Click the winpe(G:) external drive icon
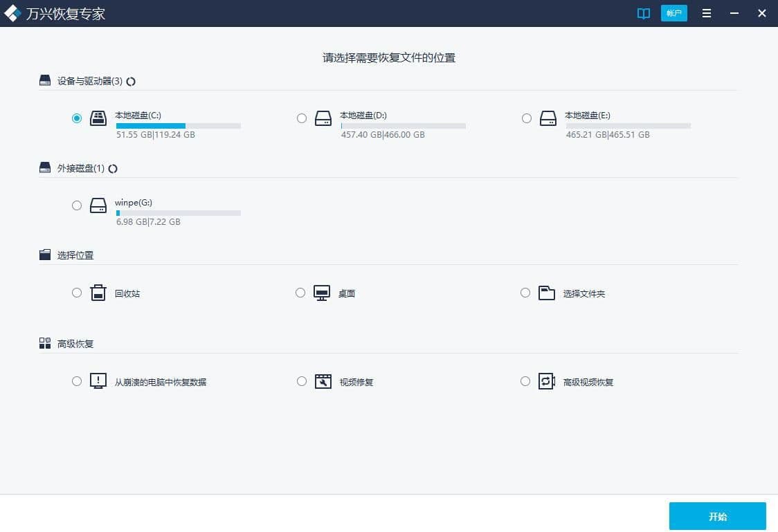 (x=98, y=205)
